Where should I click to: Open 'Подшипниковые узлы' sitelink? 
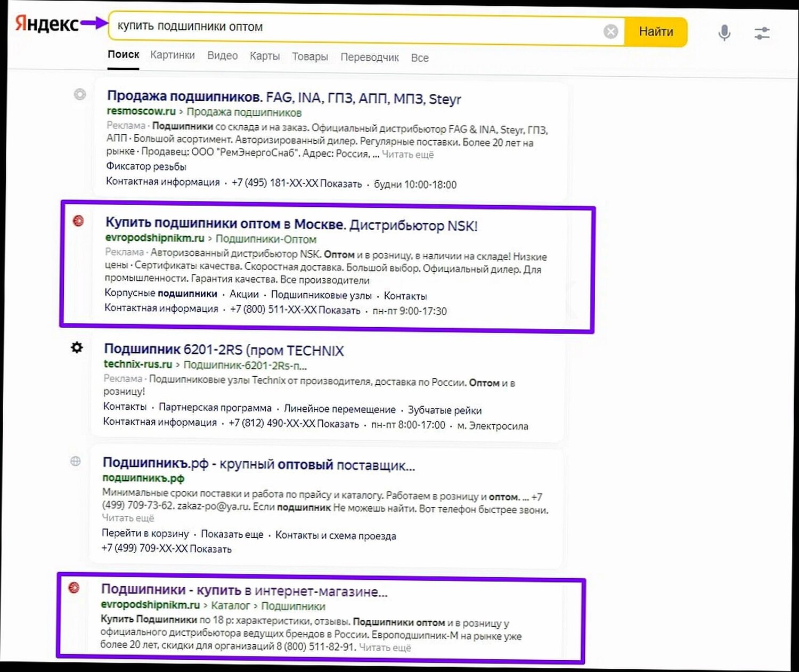click(x=321, y=295)
